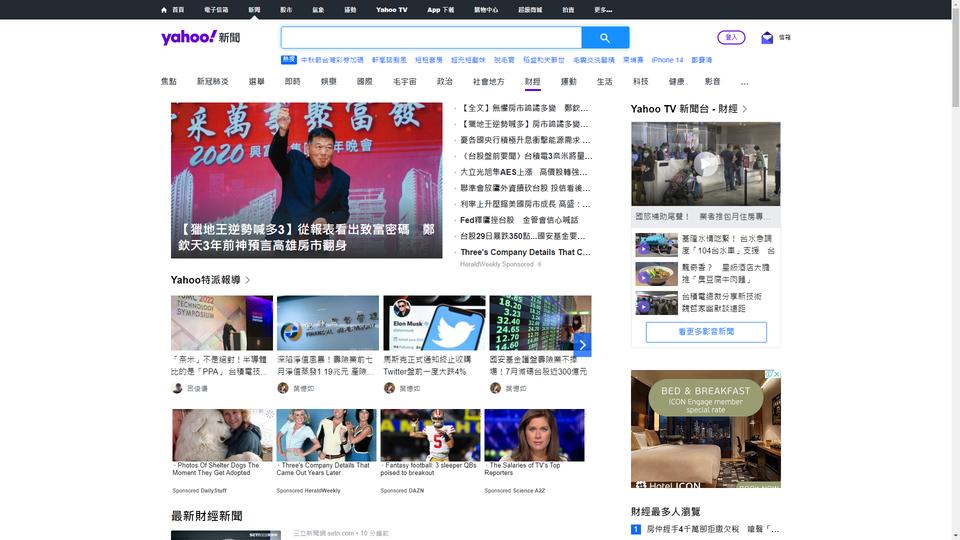The width and height of the screenshot is (960, 540).
Task: Select the 娛樂 category tab
Action: [328, 81]
